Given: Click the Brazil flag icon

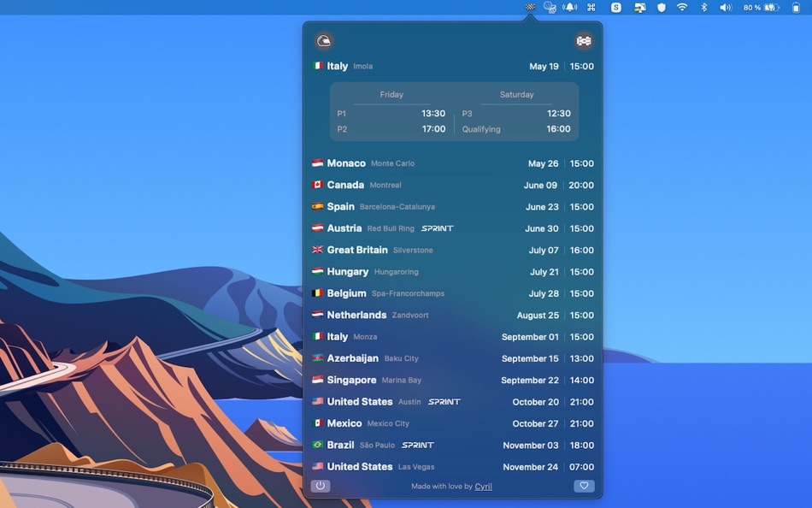Looking at the screenshot, I should [317, 445].
